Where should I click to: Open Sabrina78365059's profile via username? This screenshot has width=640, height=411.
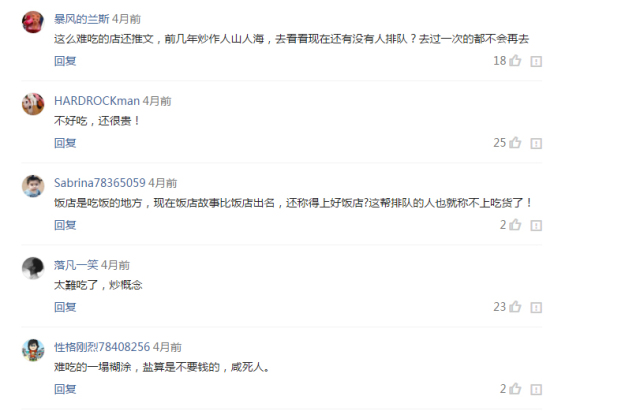(x=100, y=183)
